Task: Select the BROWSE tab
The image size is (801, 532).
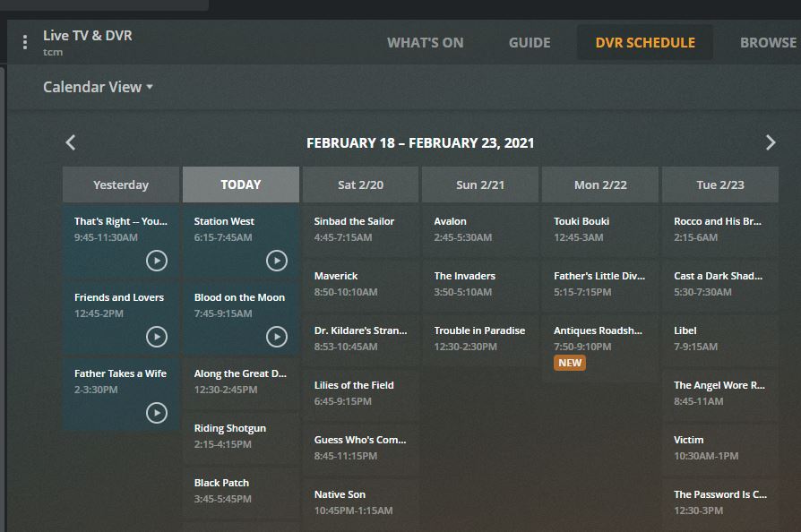Action: (x=766, y=42)
